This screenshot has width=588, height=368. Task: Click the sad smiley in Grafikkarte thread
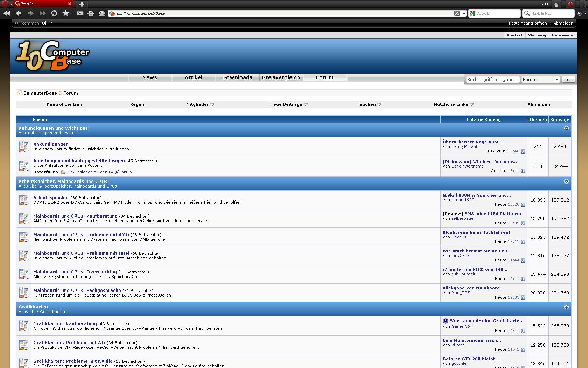coord(446,321)
